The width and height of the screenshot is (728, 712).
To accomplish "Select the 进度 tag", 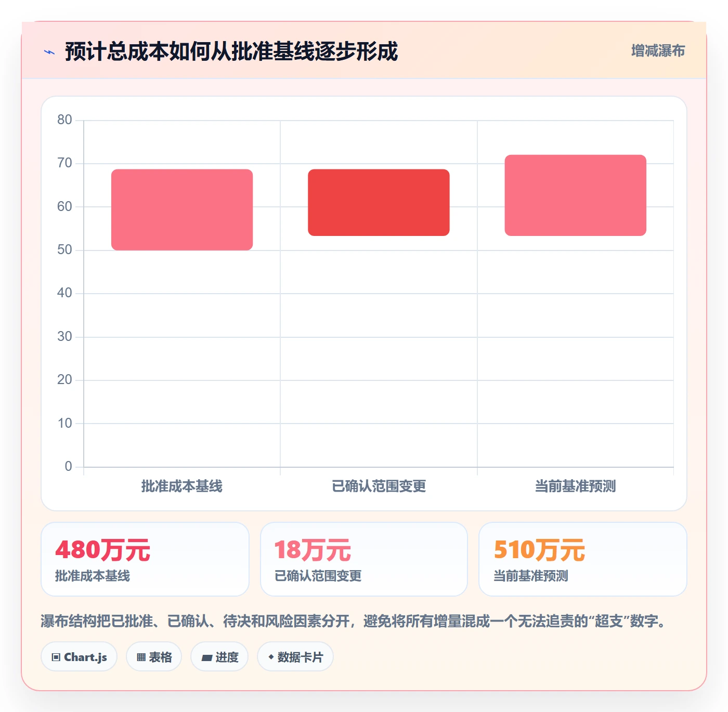I will (219, 657).
